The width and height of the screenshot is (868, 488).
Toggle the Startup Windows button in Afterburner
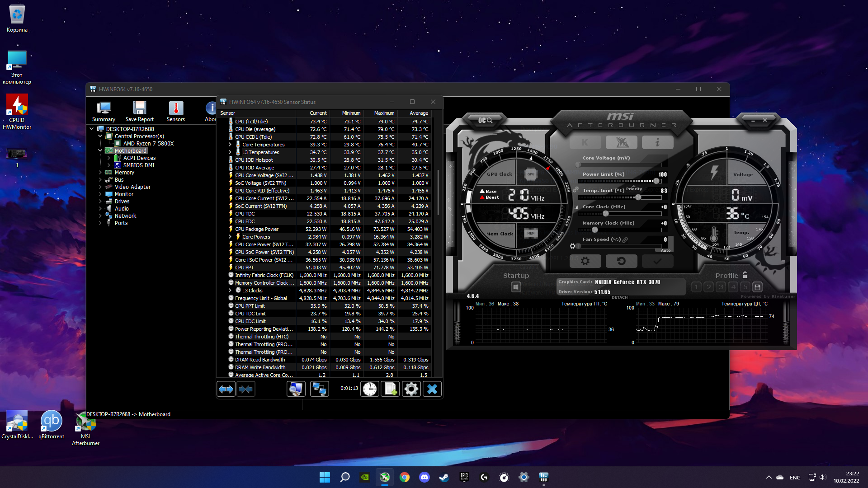coord(516,287)
